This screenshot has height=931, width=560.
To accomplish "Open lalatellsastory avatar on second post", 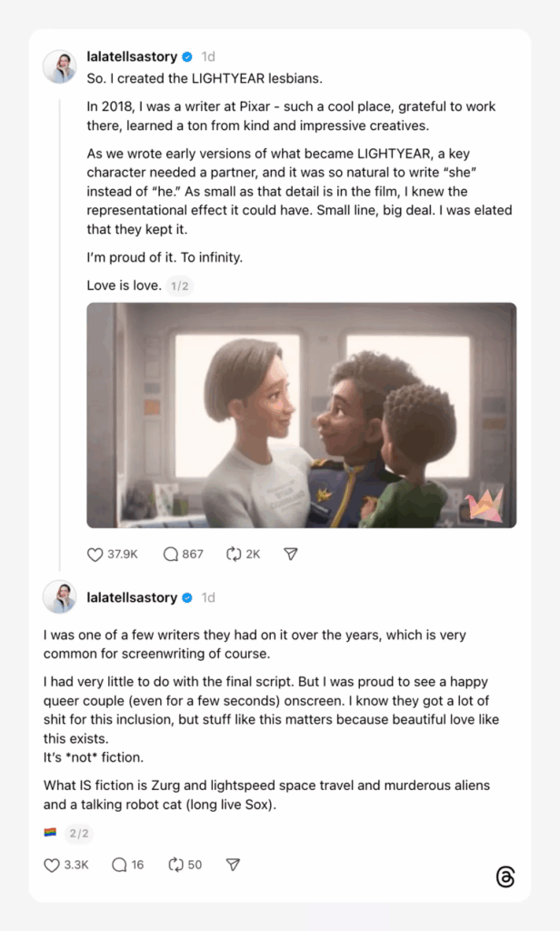I will coord(59,596).
